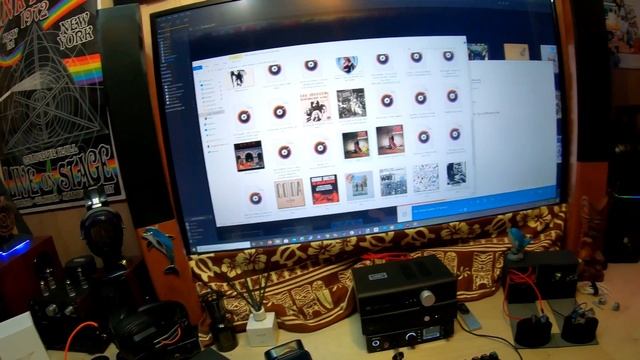
Task: Select the beige Coda-style album cover
Action: pos(289,193)
